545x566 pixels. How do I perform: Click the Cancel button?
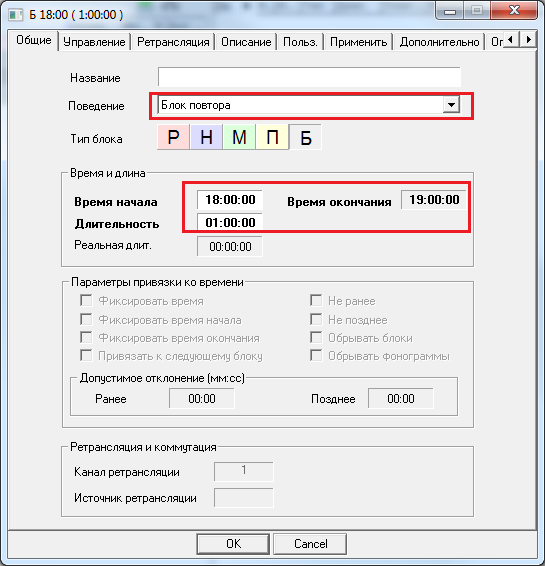click(x=310, y=544)
